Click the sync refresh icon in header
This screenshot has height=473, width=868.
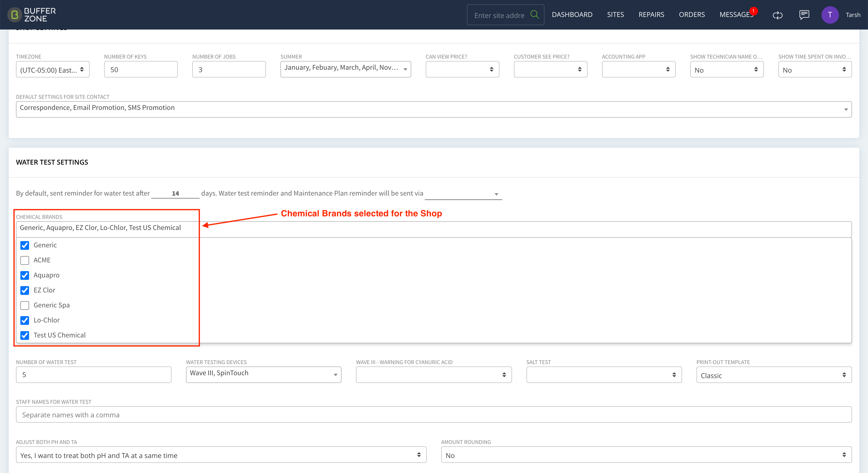click(777, 15)
